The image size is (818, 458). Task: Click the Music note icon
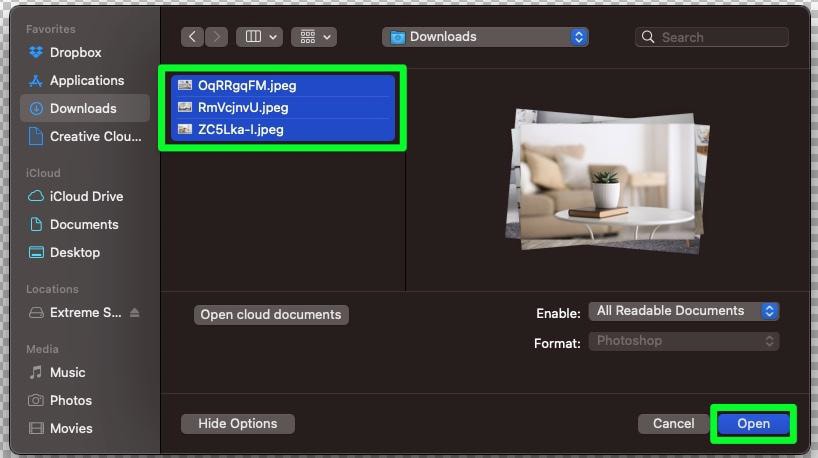tap(36, 372)
